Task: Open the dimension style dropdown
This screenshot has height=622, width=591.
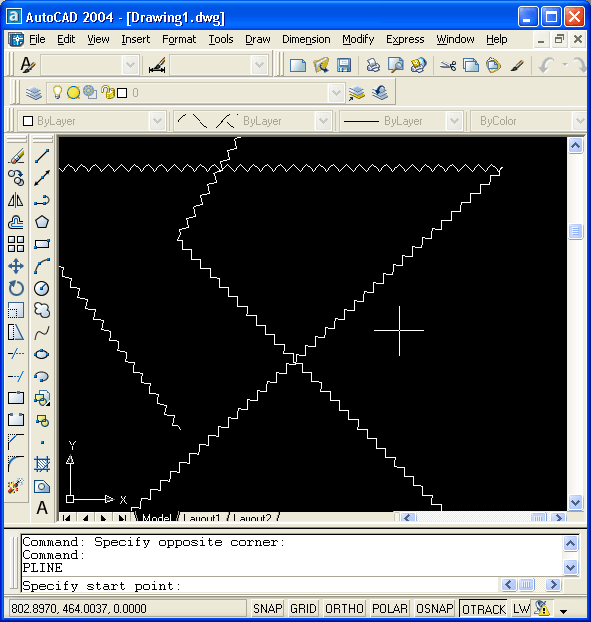Action: coord(259,65)
